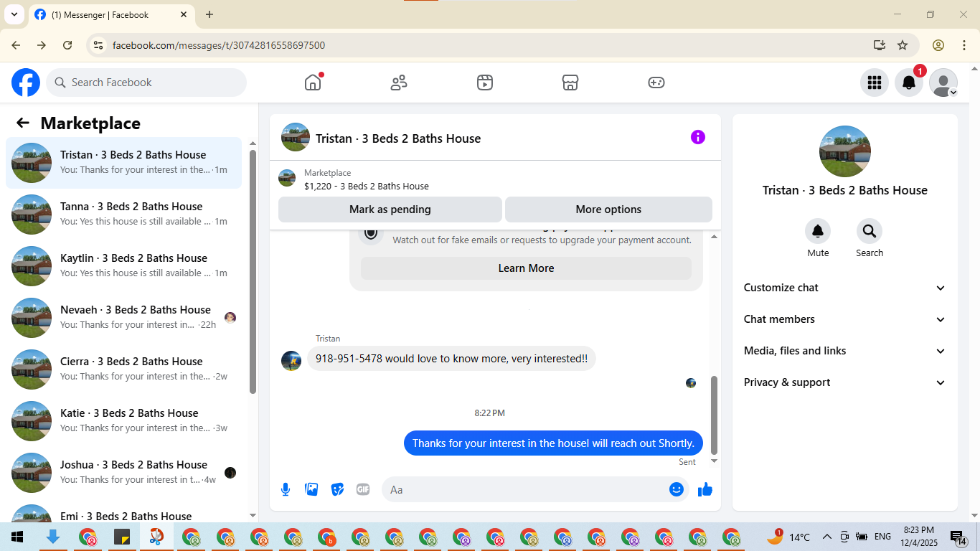Open browser three-dot menu
980x551 pixels.
[964, 45]
